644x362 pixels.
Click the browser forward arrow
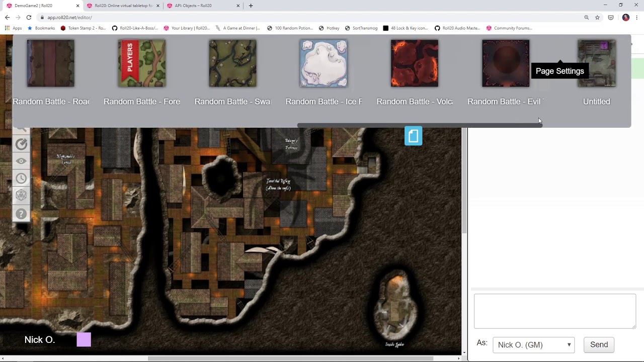coord(18,17)
